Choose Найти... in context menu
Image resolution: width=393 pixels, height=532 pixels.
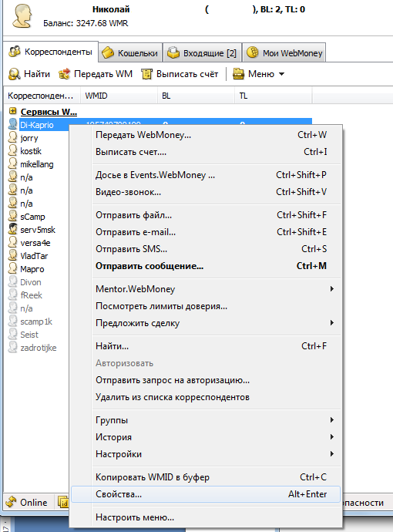pyautogui.click(x=206, y=345)
